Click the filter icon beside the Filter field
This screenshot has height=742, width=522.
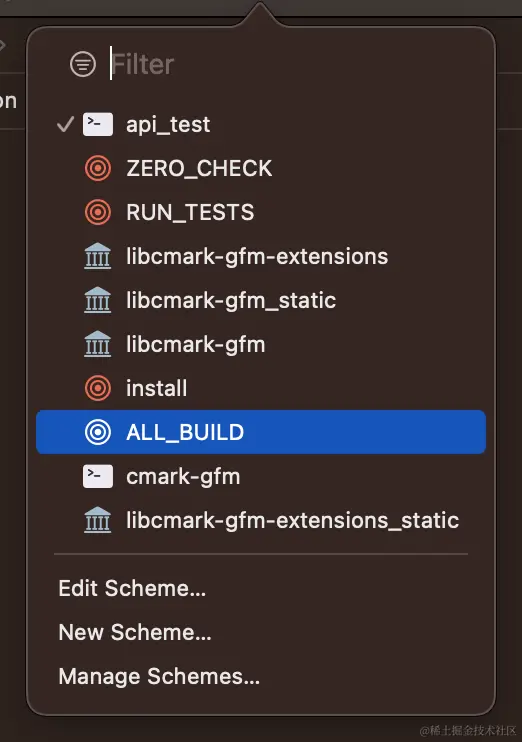click(x=83, y=64)
